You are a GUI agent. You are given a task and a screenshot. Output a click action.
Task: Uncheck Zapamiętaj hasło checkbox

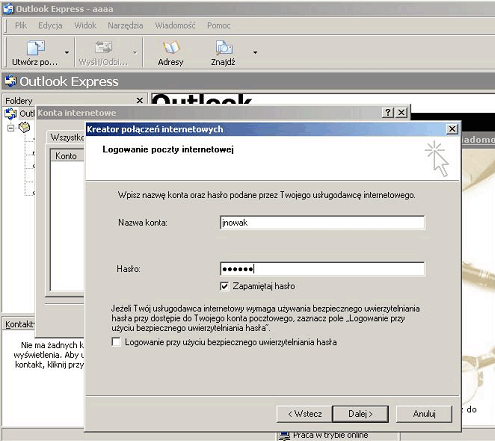224,286
